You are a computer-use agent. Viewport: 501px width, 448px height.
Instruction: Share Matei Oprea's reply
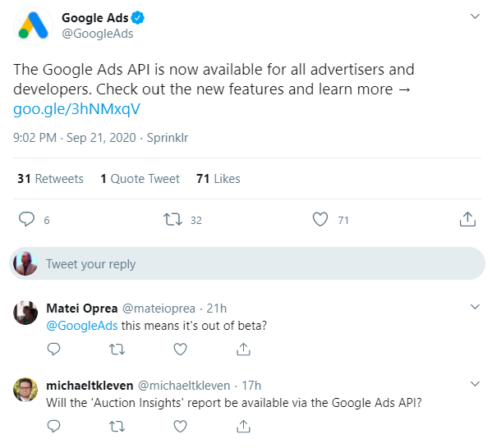pyautogui.click(x=243, y=349)
